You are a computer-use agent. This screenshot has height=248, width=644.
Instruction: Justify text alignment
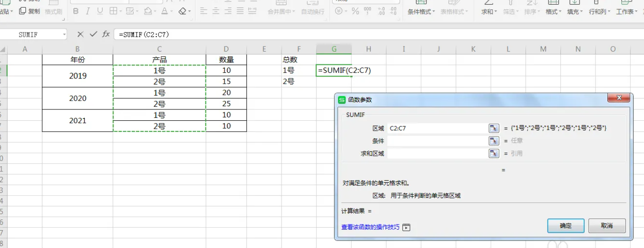240,11
